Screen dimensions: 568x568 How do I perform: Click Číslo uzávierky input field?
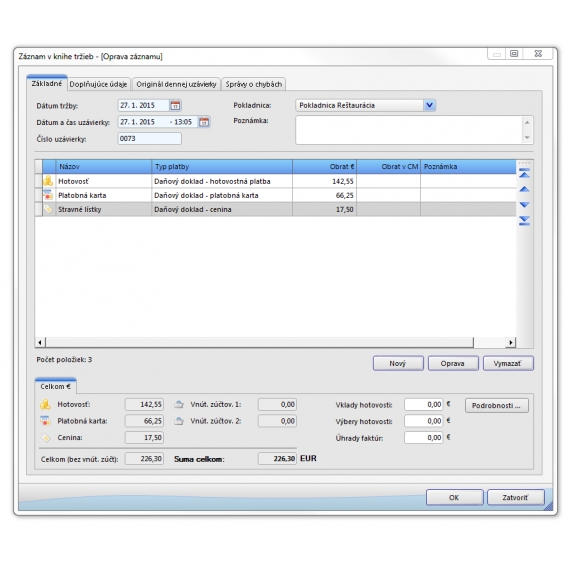(x=150, y=139)
